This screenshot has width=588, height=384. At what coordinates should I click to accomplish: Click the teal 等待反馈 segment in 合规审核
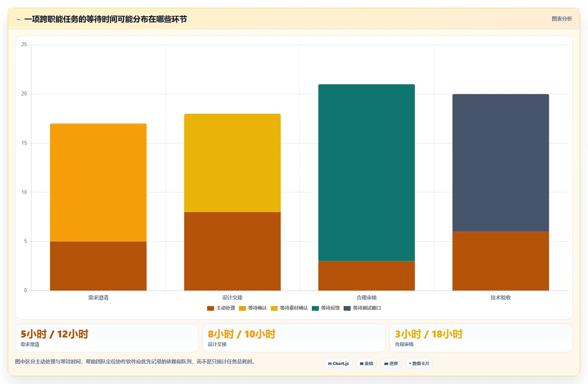click(367, 173)
